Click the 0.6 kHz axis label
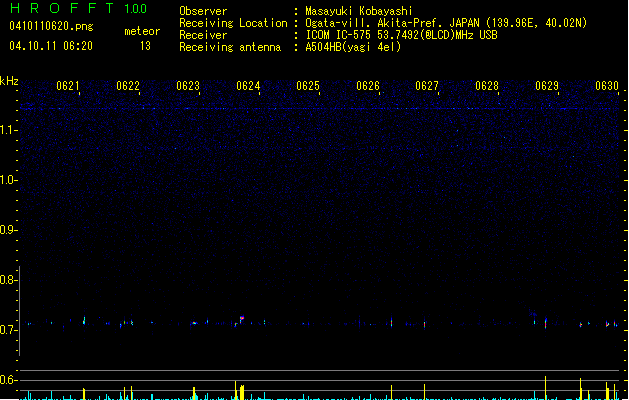Viewport: 629px width, 400px height. 7,380
